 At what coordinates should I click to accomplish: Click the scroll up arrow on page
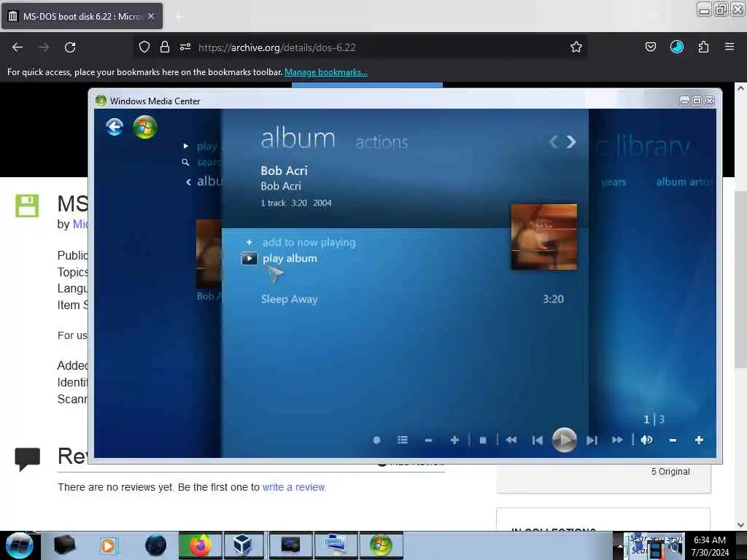740,88
